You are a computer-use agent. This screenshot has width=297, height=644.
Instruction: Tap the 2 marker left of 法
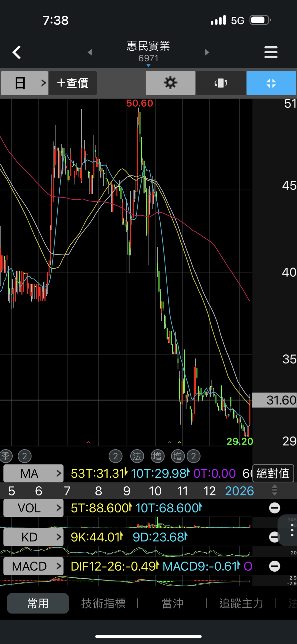click(115, 456)
